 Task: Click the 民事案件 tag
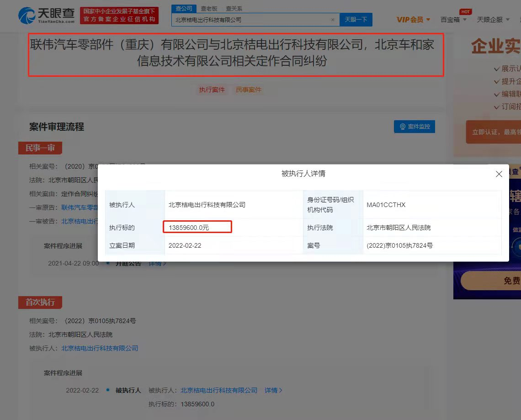click(249, 90)
